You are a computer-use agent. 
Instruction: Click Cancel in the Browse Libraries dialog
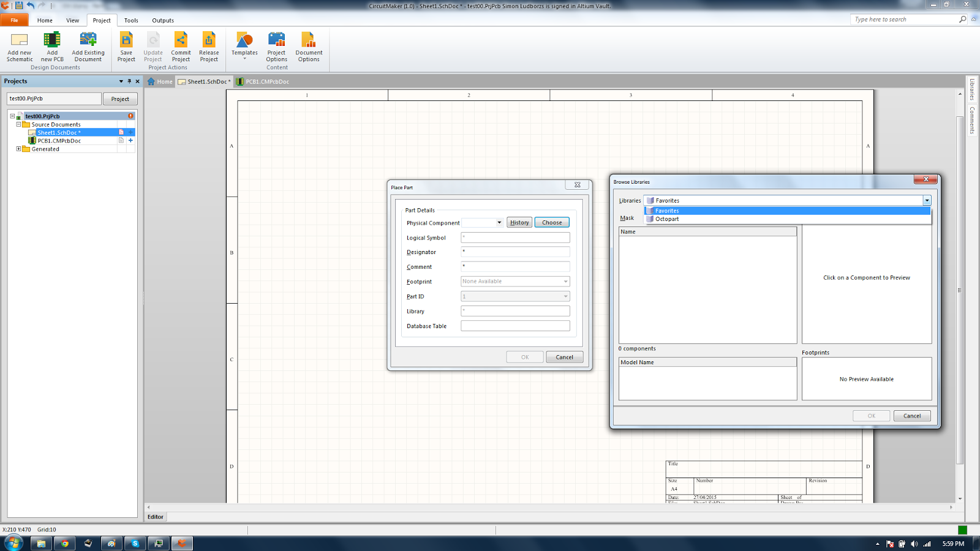pos(912,416)
